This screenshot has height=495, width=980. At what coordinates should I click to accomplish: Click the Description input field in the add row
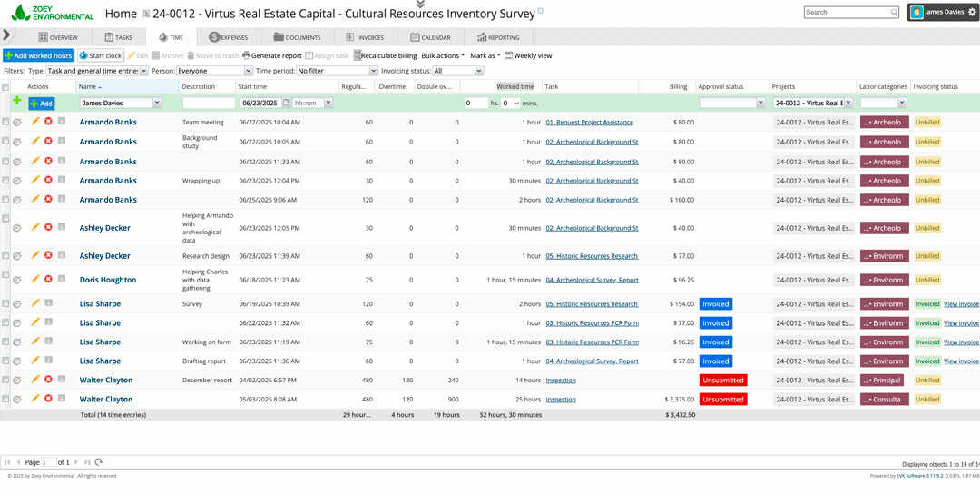tap(208, 104)
